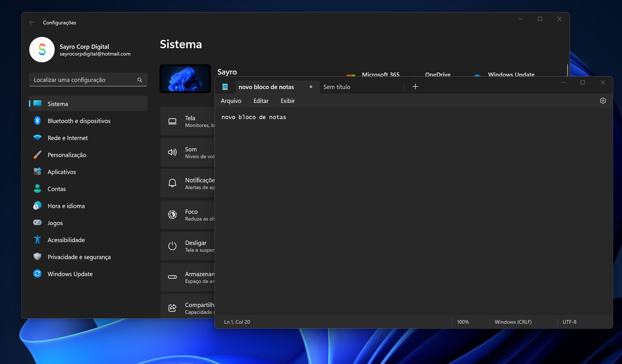
Task: Click the Acessibilidade figure icon
Action: coord(37,240)
